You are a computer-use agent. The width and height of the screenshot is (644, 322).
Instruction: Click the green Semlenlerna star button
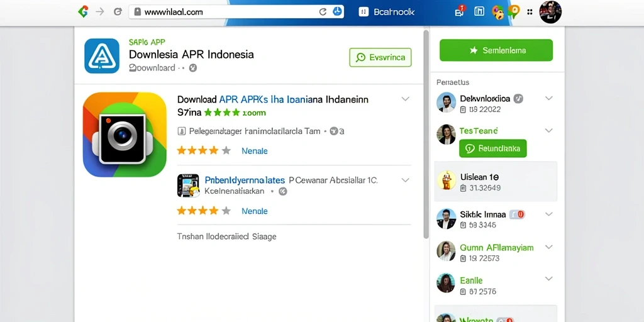click(496, 50)
